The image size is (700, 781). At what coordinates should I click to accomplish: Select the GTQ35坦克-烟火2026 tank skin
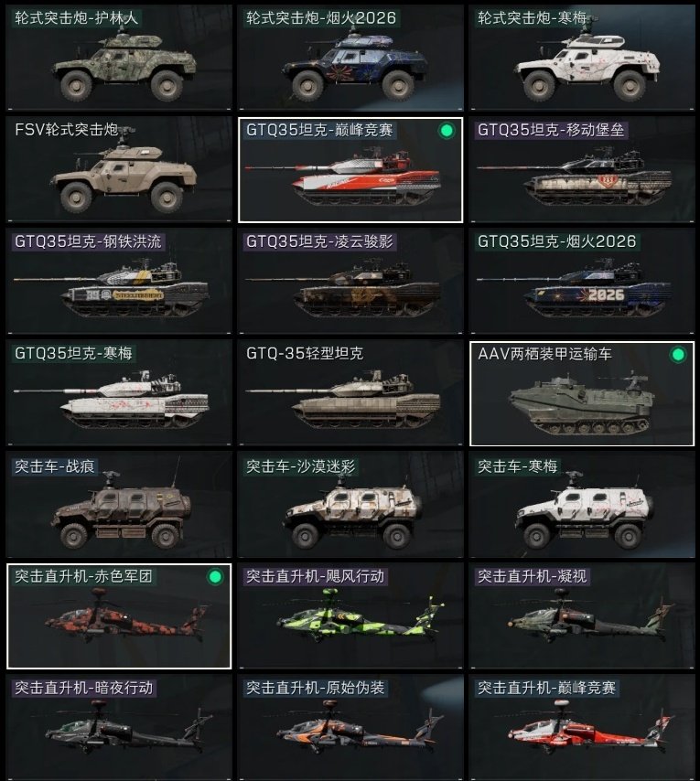pyautogui.click(x=582, y=281)
